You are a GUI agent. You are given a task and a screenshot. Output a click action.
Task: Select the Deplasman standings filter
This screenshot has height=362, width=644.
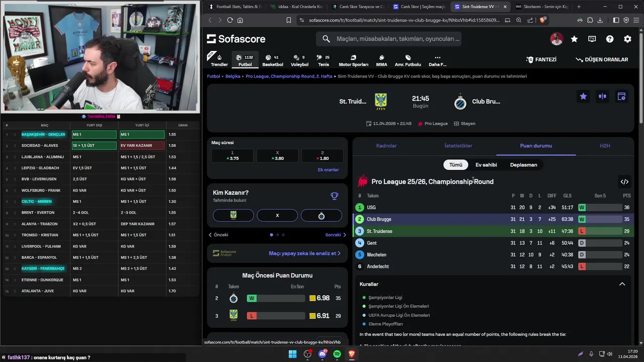click(524, 165)
